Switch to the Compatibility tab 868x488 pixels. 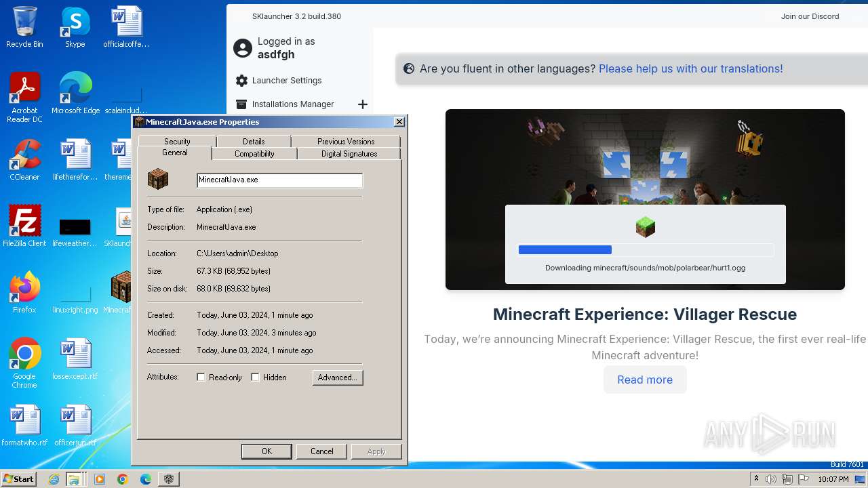click(x=254, y=154)
